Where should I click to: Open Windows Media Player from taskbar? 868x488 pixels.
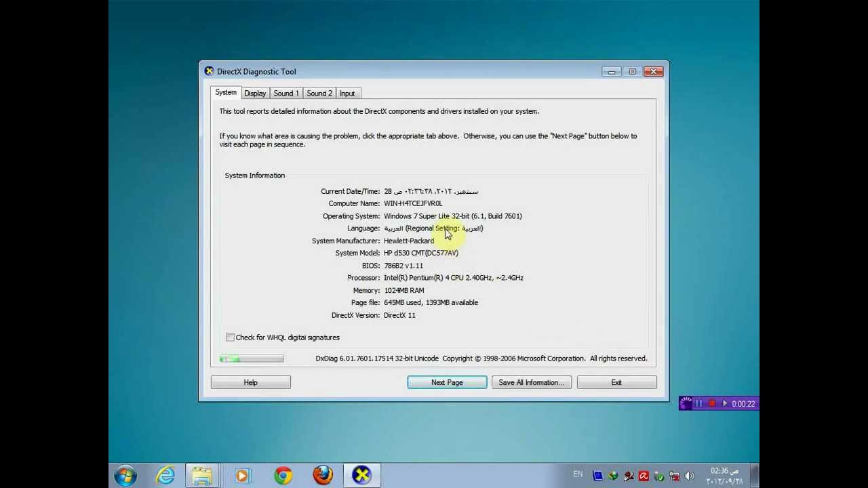click(x=242, y=475)
